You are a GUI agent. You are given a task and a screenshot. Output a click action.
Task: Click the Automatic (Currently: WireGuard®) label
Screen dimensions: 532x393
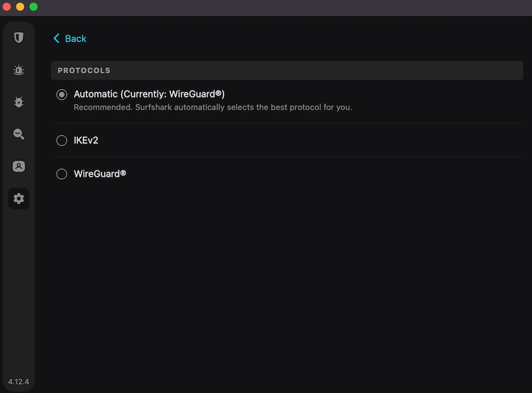(x=149, y=94)
